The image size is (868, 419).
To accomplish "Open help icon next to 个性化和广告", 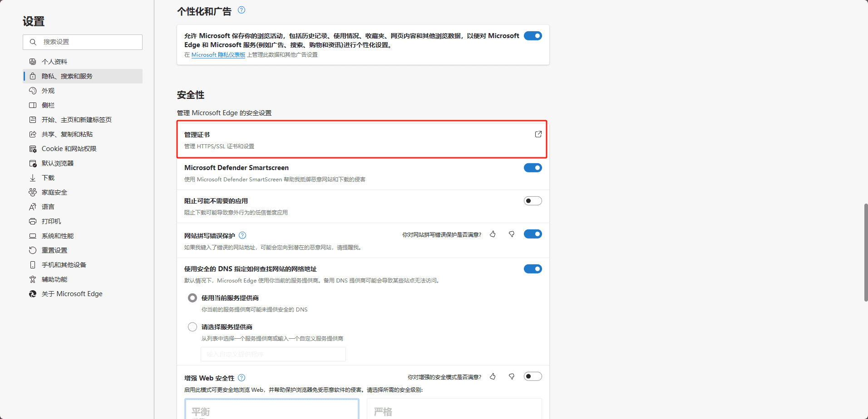I will [242, 10].
